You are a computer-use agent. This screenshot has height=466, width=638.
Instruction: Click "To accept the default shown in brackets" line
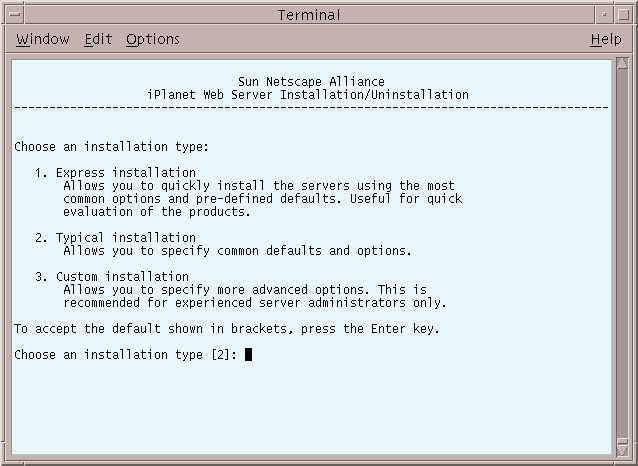(227, 328)
